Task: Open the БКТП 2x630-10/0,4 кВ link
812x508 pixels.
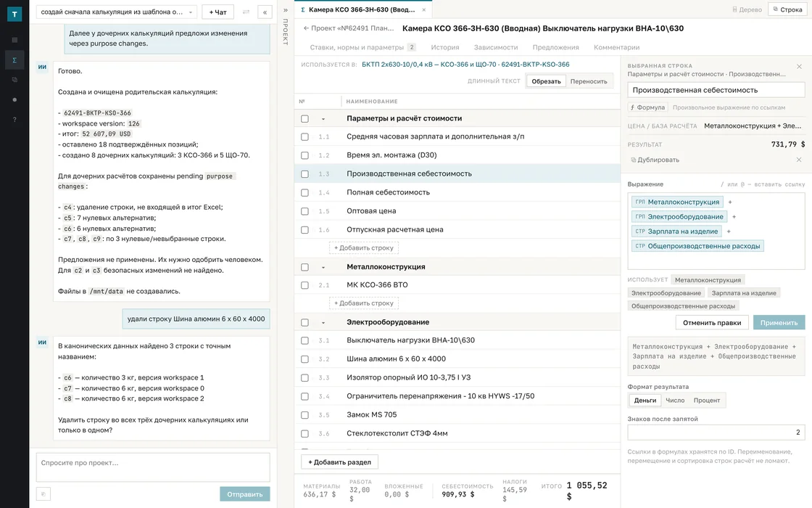Action: coord(465,65)
